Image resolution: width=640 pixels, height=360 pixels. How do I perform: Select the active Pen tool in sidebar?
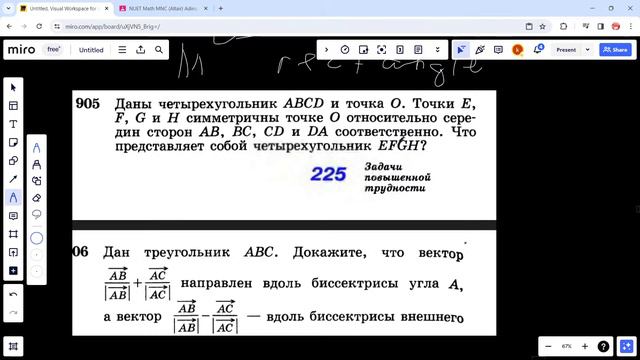[x=13, y=198]
